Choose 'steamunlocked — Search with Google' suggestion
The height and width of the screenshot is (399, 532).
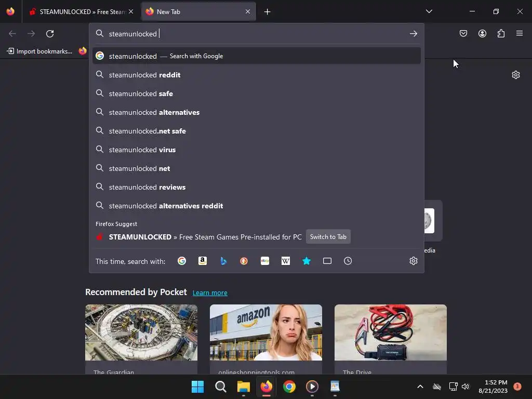pyautogui.click(x=257, y=56)
